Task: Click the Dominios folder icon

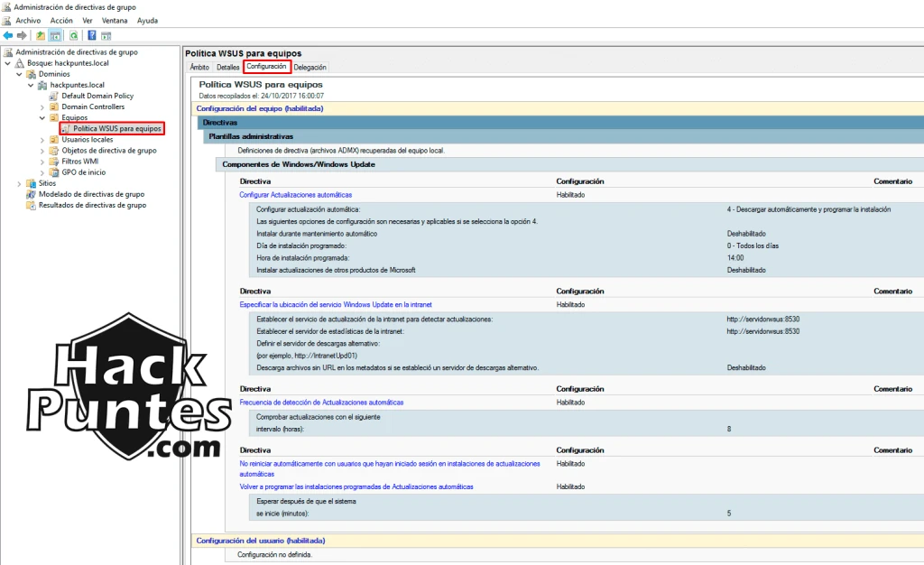Action: pos(32,74)
